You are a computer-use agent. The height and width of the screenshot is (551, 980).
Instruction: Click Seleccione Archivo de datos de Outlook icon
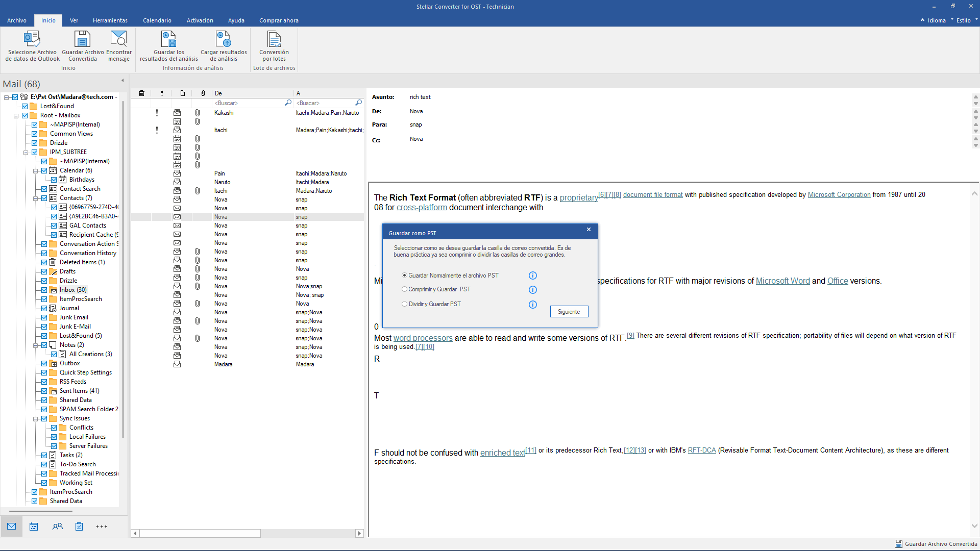(32, 39)
